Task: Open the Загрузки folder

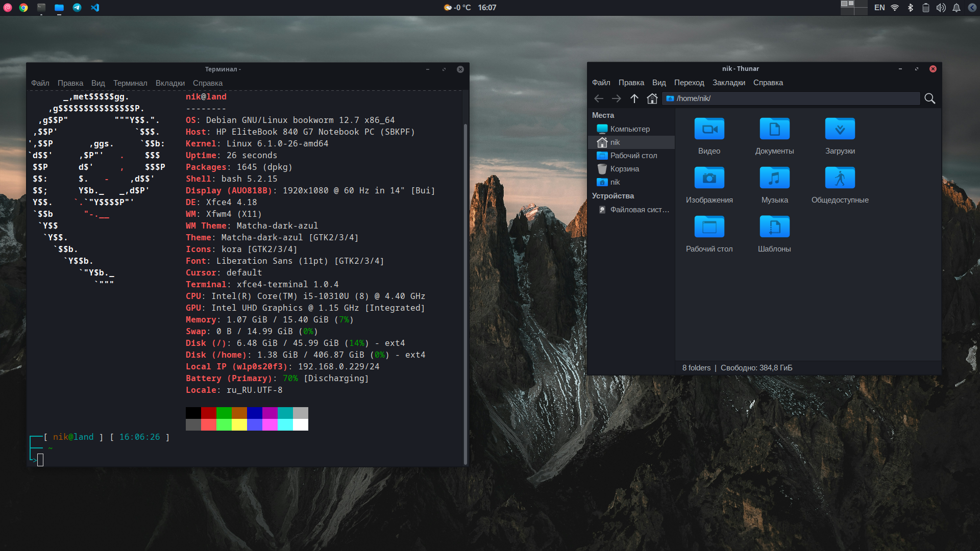Action: click(840, 130)
